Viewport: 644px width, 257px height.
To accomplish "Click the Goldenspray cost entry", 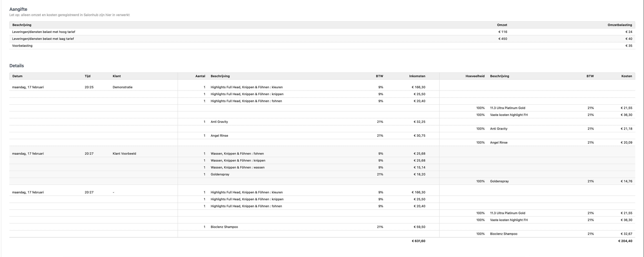I will pos(499,181).
